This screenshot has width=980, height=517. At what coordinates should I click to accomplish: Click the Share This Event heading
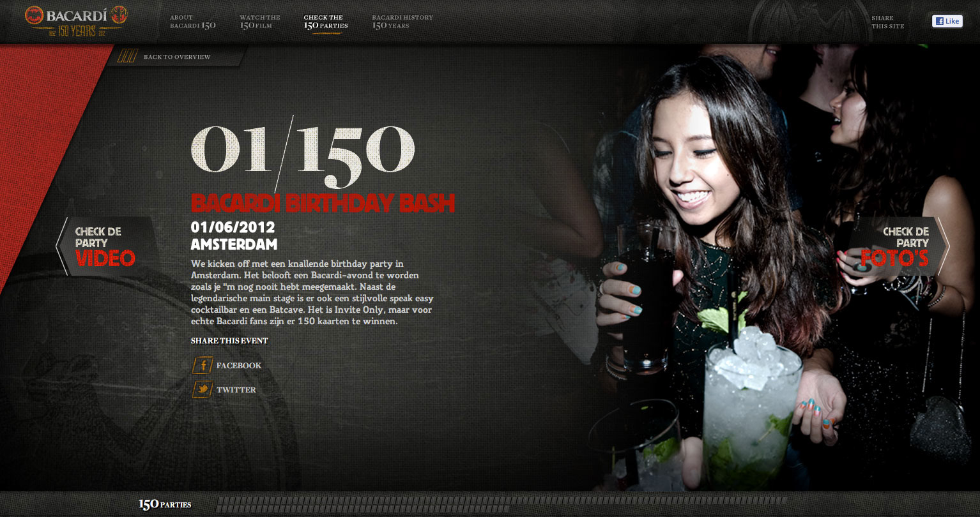point(229,341)
